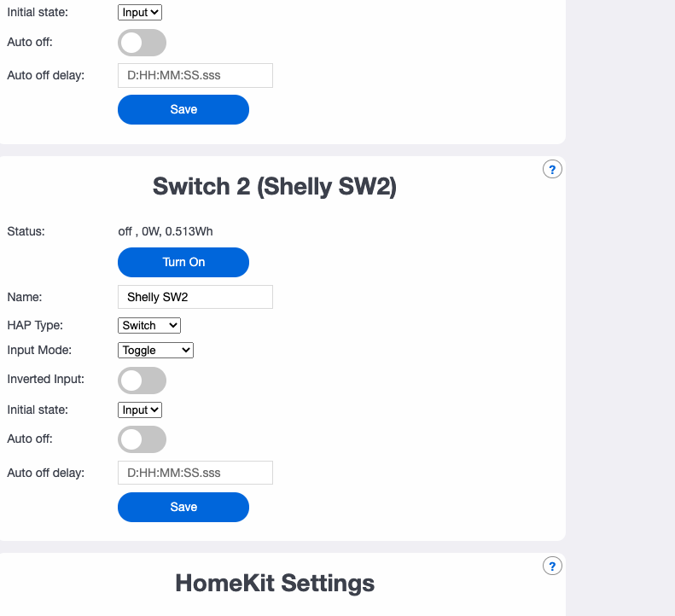This screenshot has height=616, width=675.
Task: Toggle Inverted Input for Switch 2
Action: click(142, 381)
